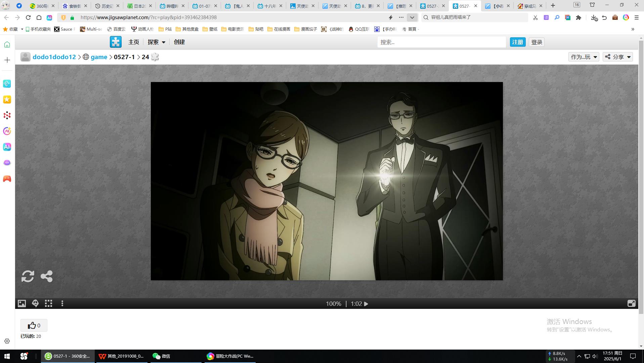Click the ghost preview icon in puzzle toolbar
The image size is (644, 363).
point(35,304)
